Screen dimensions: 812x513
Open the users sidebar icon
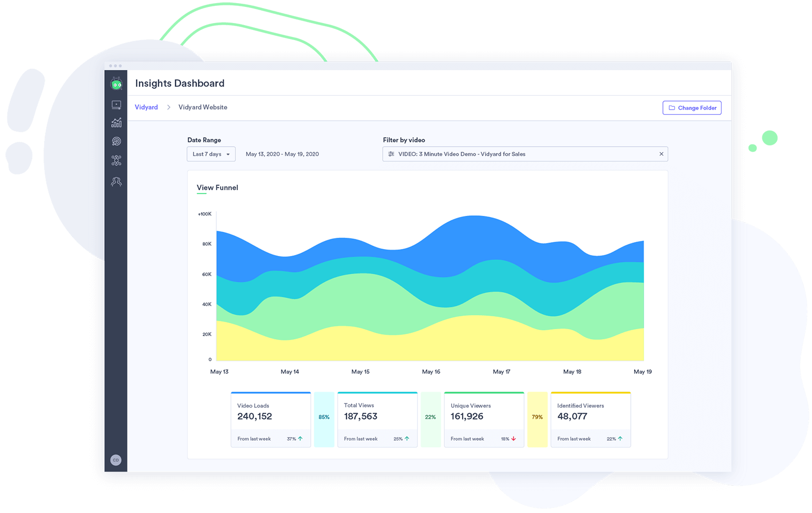pos(116,182)
